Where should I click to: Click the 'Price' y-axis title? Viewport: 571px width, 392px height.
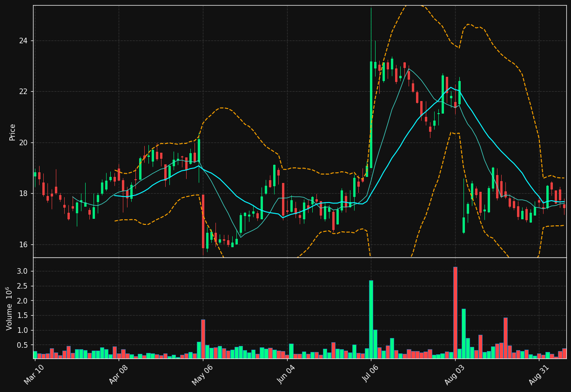tap(13, 132)
